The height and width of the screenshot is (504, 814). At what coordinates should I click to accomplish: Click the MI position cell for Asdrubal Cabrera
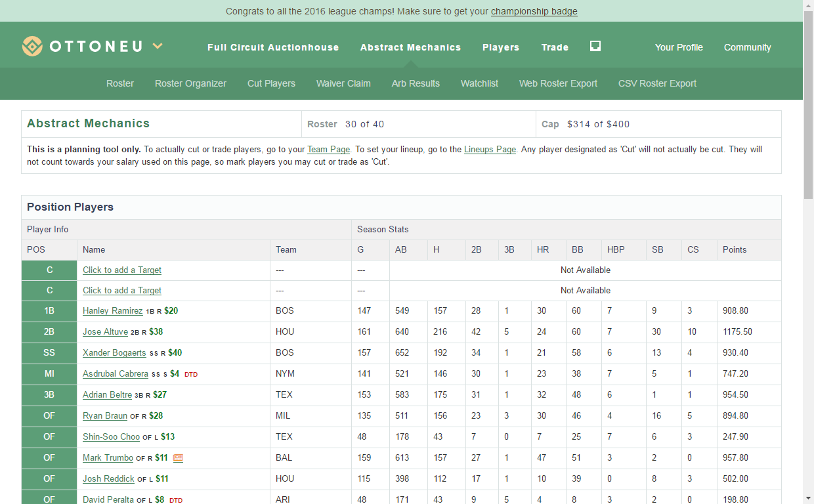[49, 374]
